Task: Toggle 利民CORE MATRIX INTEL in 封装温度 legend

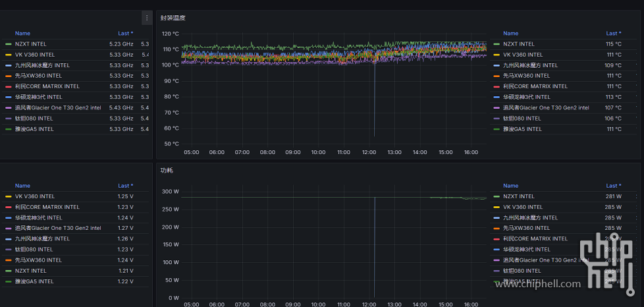Action: 535,86
